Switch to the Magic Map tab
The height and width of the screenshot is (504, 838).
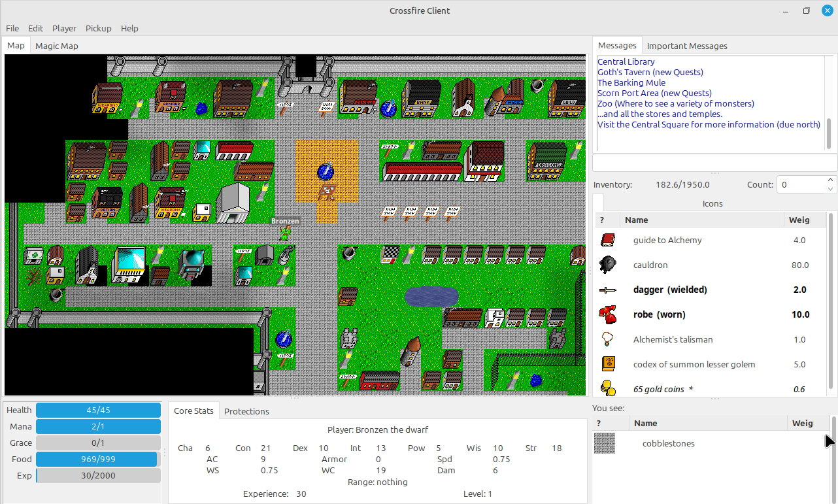tap(57, 46)
